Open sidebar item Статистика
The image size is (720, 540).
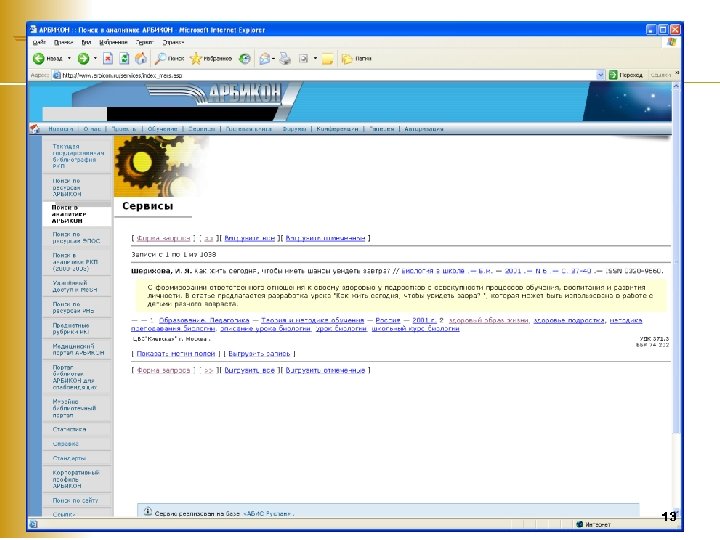(69, 429)
